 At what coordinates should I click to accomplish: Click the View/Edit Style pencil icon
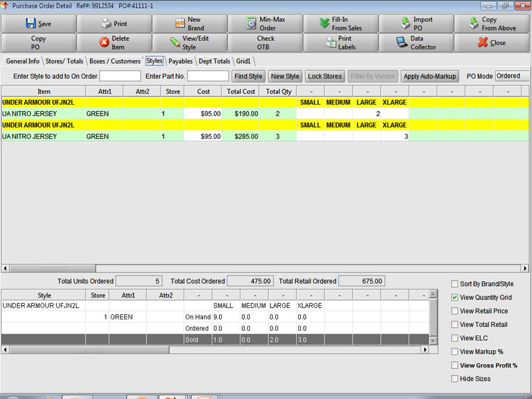[175, 43]
